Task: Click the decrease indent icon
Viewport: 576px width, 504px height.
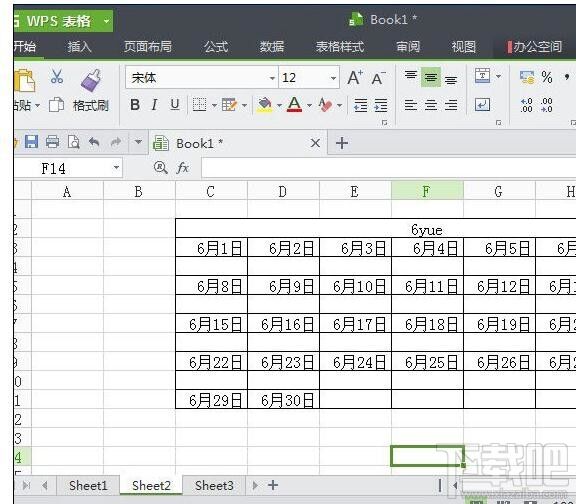Action: point(360,105)
